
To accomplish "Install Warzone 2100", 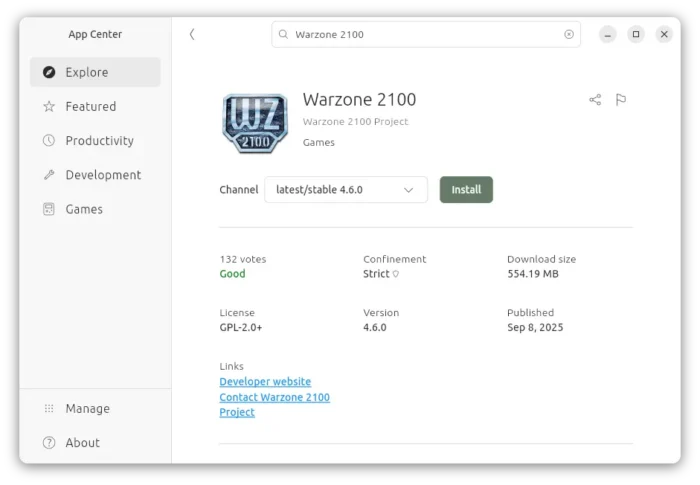I will [466, 190].
